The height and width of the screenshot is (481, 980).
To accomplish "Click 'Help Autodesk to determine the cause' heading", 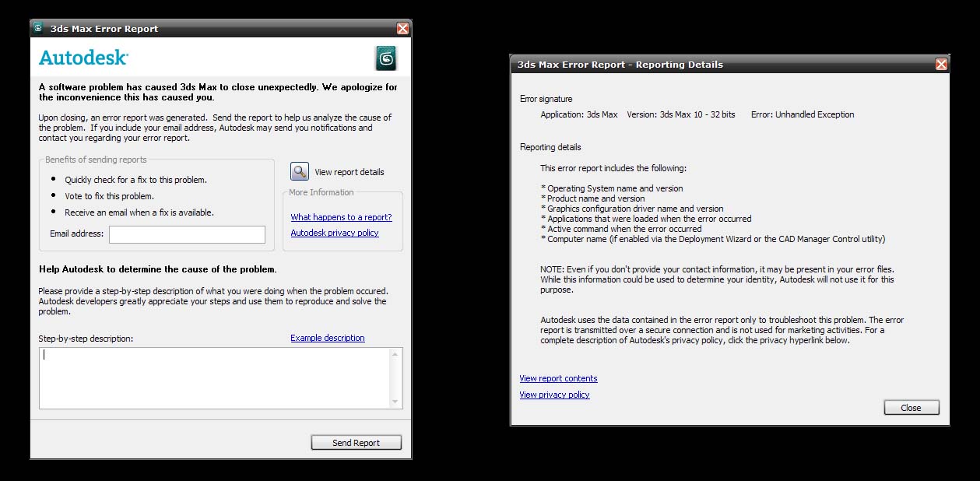I will tap(157, 269).
